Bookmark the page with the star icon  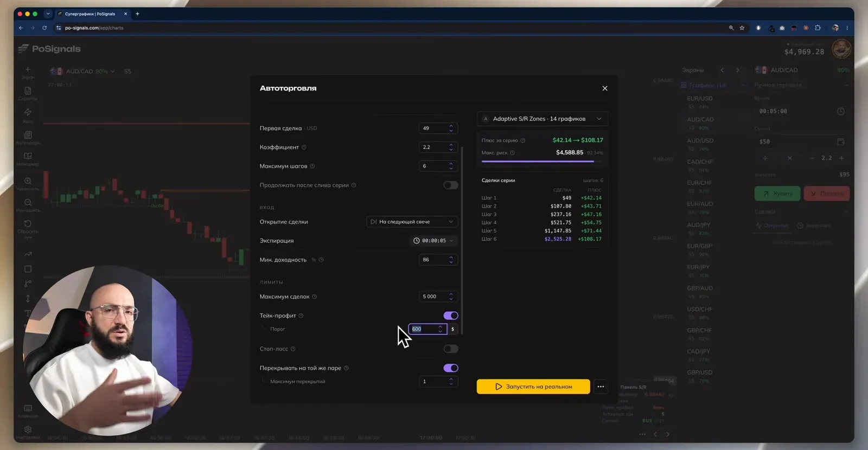[x=742, y=28]
